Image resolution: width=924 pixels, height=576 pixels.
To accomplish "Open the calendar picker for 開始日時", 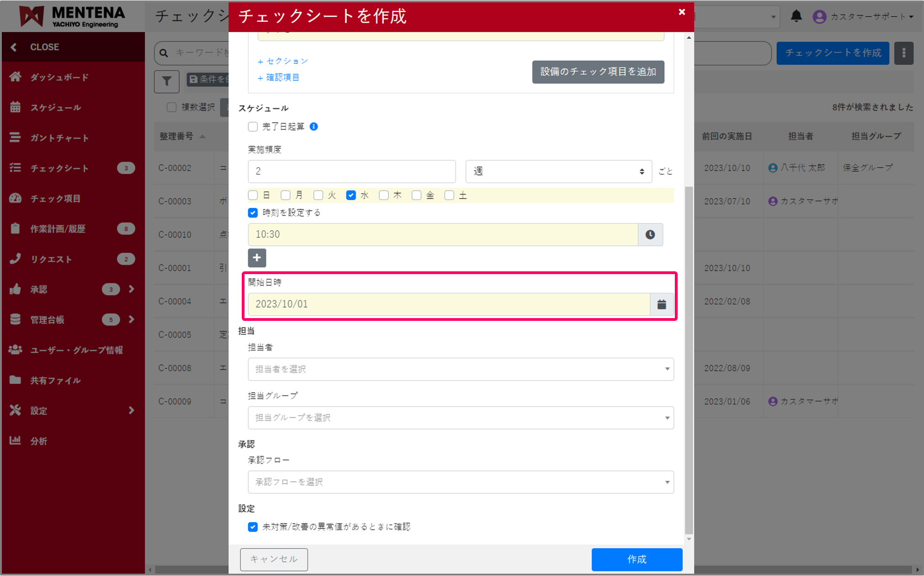I will point(662,304).
